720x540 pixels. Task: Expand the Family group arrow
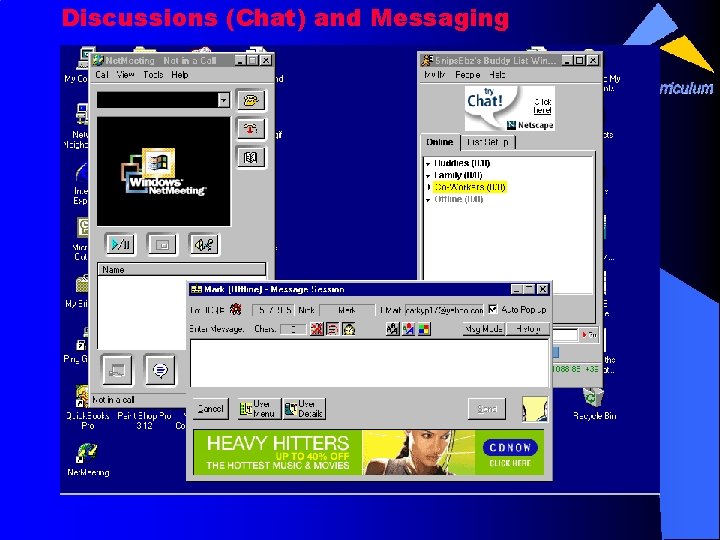click(x=428, y=175)
